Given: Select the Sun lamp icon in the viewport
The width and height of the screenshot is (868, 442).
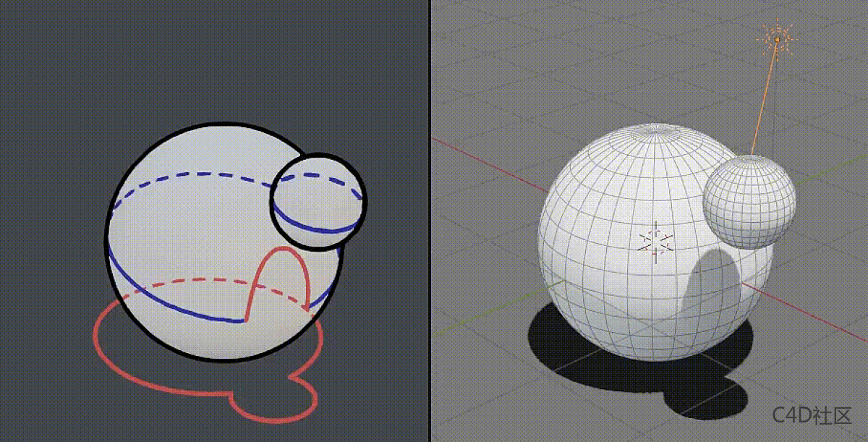Looking at the screenshot, I should pos(778,38).
